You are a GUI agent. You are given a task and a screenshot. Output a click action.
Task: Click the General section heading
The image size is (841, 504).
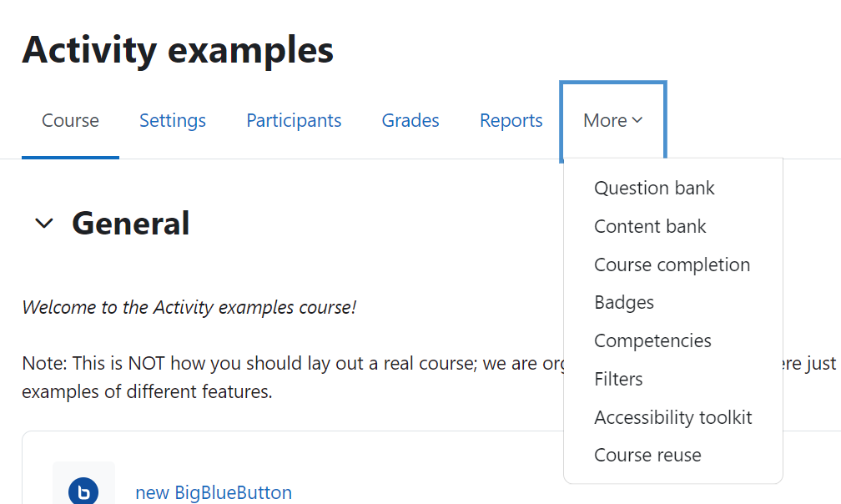tap(130, 223)
